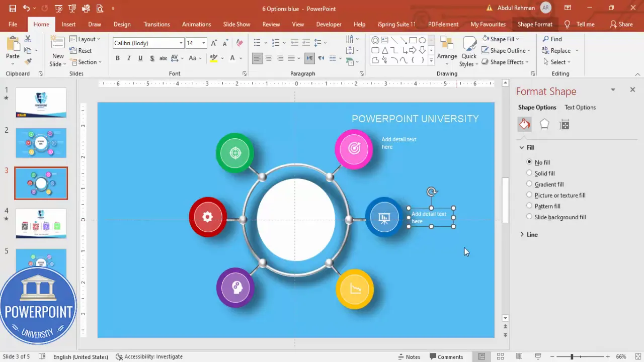The height and width of the screenshot is (362, 644).
Task: Select Slide background fill option
Action: 529,217
